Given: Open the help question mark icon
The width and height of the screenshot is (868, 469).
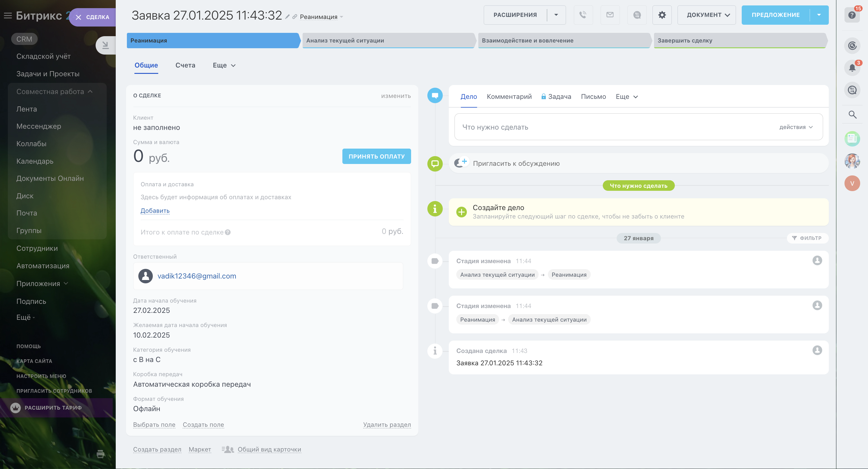Looking at the screenshot, I should [x=852, y=15].
